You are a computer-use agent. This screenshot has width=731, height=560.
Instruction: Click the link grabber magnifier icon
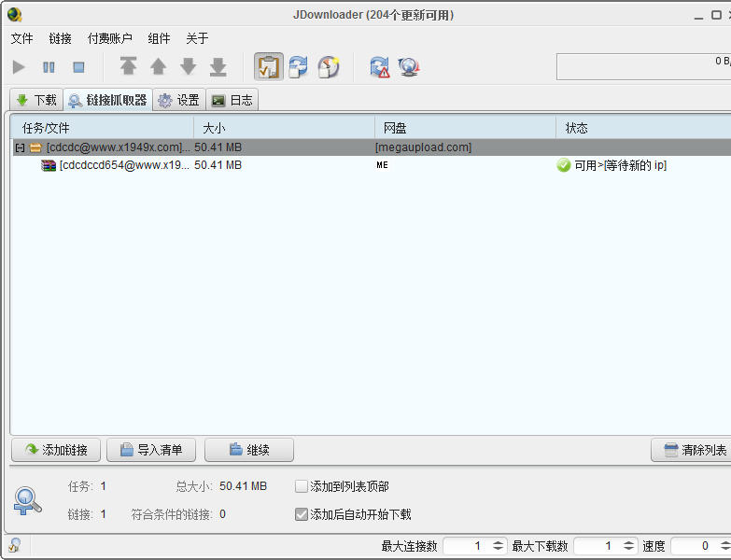tap(27, 500)
